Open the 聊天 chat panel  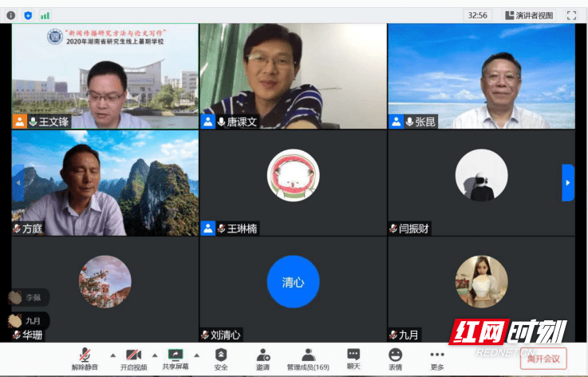point(353,359)
